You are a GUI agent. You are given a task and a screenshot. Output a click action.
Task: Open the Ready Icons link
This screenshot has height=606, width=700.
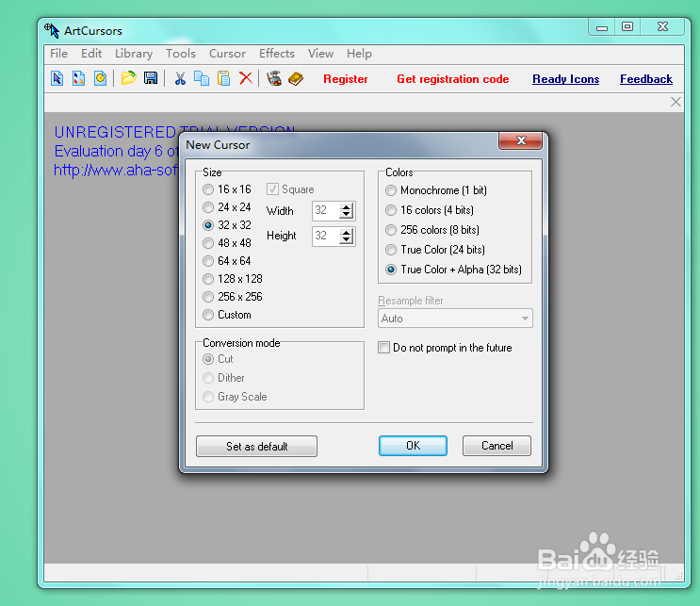point(565,79)
